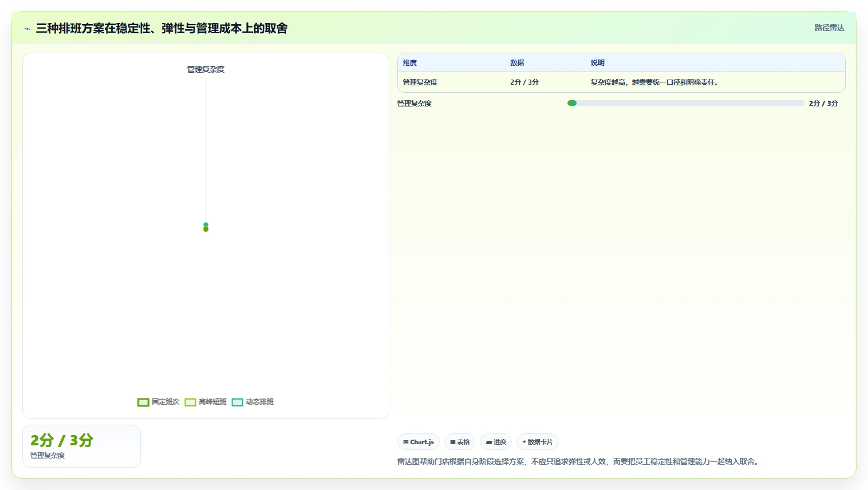The height and width of the screenshot is (490, 868).
Task: Click the 路径雷达 label at top right
Action: tap(829, 27)
